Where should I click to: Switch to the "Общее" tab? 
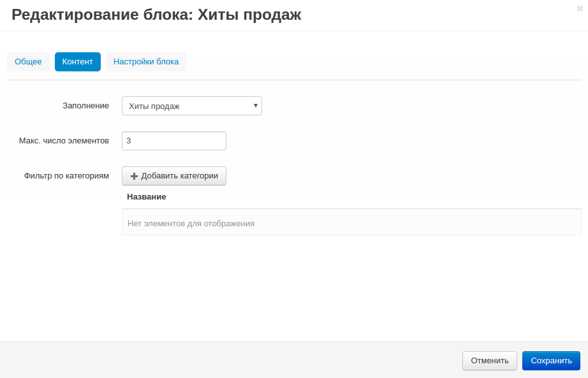click(x=28, y=61)
